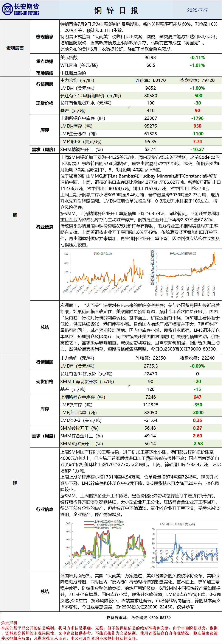
Task: Select the zinc LME注册仓单 value 82050
Action: [151, 413]
